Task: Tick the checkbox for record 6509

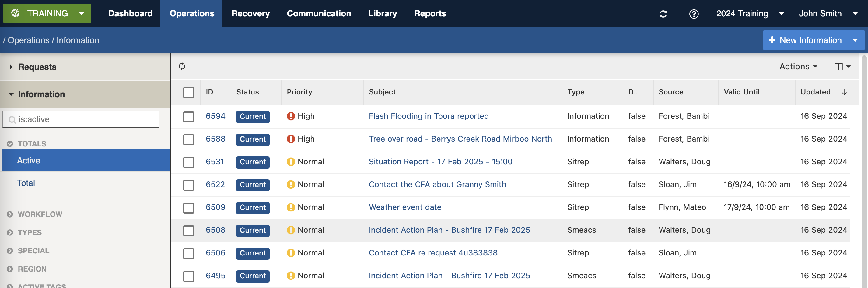Action: (x=188, y=207)
